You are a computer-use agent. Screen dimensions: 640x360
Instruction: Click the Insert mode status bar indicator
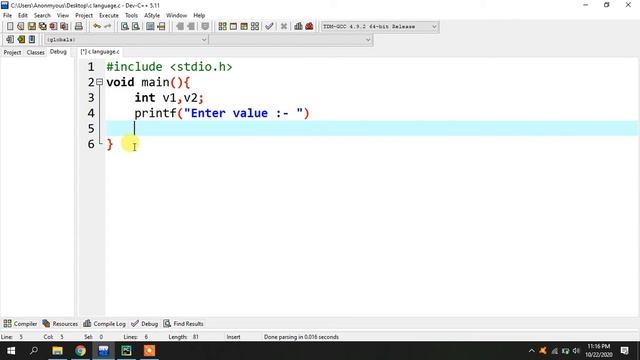(x=233, y=337)
